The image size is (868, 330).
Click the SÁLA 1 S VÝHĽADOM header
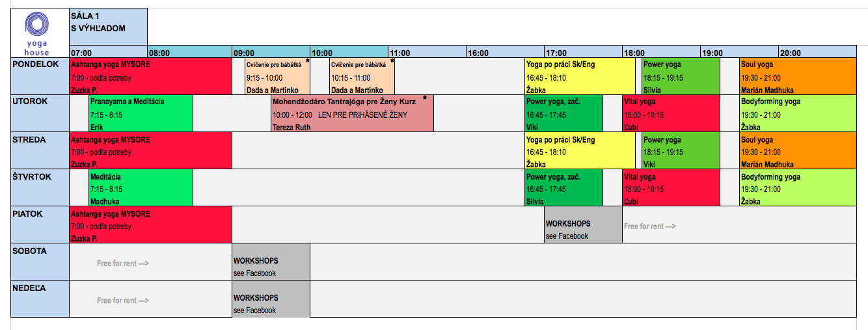click(108, 27)
